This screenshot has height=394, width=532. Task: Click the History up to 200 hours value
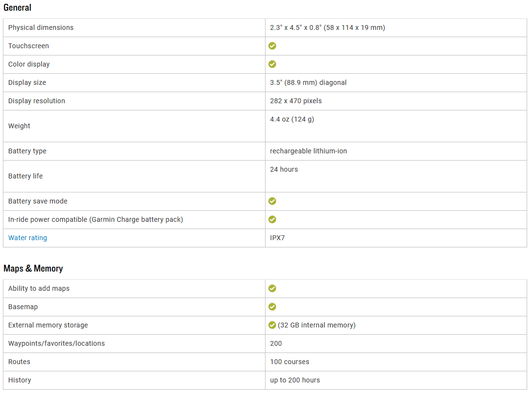coord(295,380)
